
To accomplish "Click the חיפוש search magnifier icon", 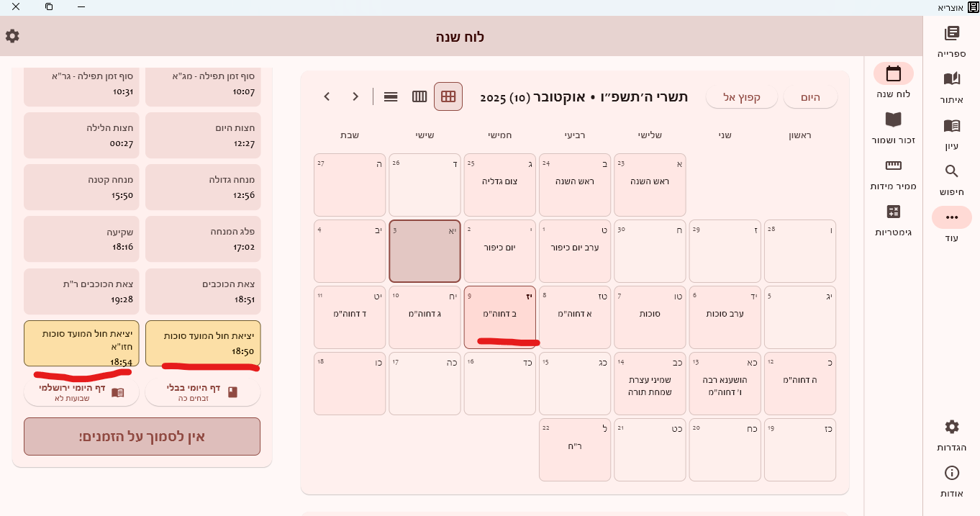I will point(951,172).
